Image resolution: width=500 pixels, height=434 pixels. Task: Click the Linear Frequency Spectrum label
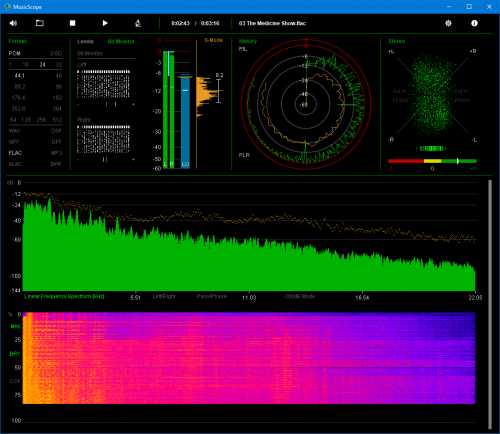pos(64,296)
